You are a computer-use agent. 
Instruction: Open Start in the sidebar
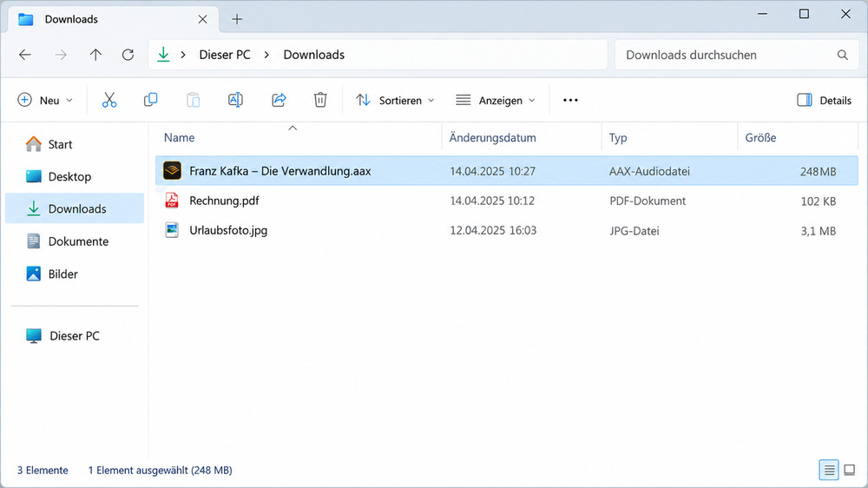(75, 144)
